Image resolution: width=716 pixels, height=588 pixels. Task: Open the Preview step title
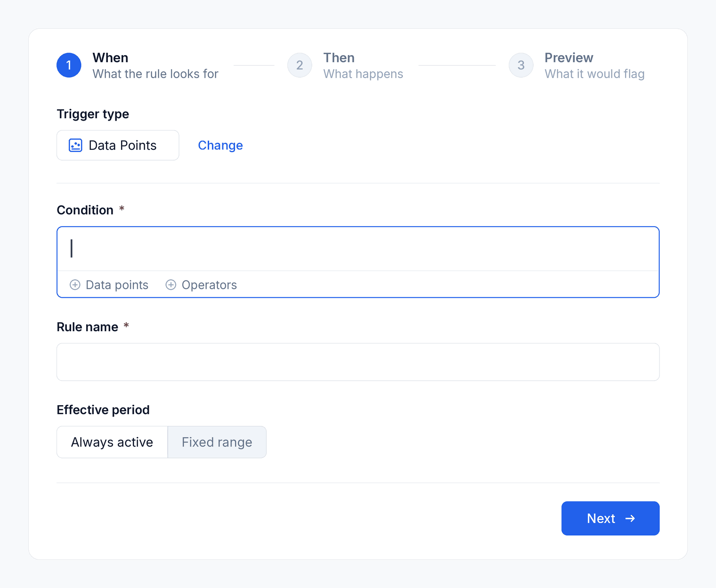pos(569,57)
